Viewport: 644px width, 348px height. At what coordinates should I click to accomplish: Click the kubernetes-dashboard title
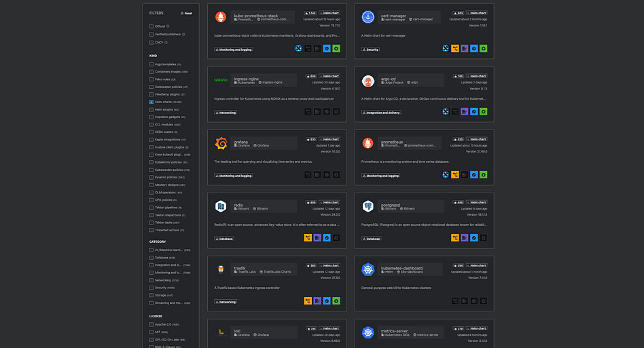[x=401, y=268]
